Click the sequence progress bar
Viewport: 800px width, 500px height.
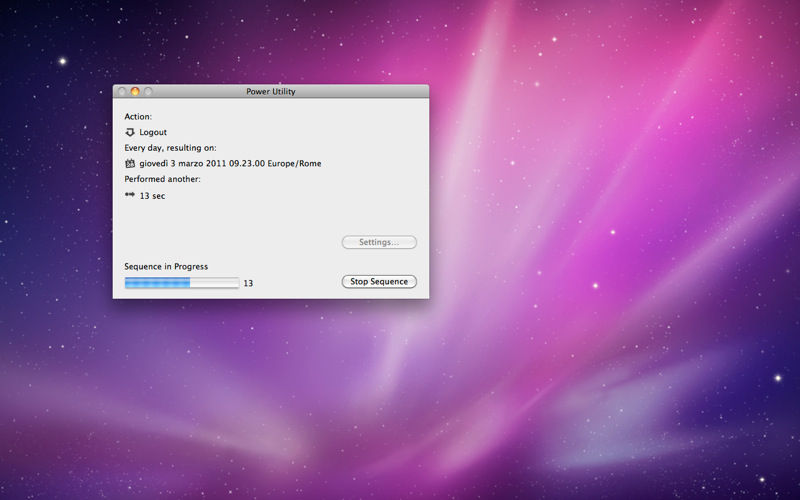click(x=182, y=283)
